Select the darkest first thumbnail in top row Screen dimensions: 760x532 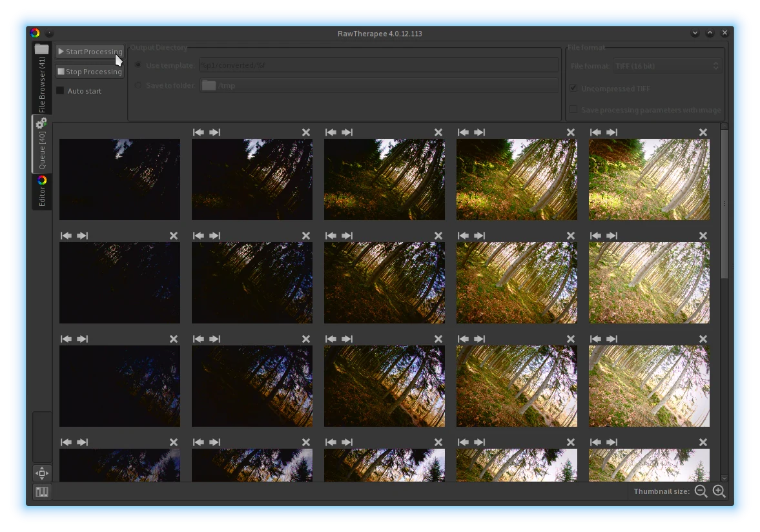pos(119,179)
